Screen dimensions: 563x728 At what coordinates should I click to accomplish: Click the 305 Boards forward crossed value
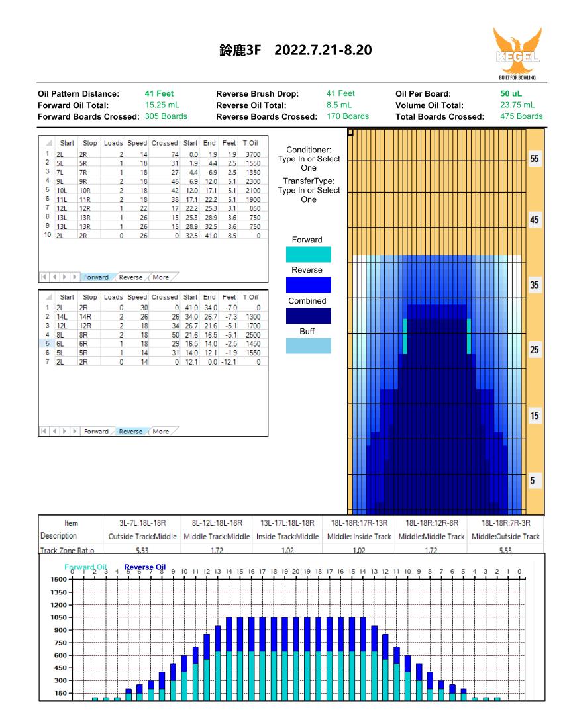point(166,116)
